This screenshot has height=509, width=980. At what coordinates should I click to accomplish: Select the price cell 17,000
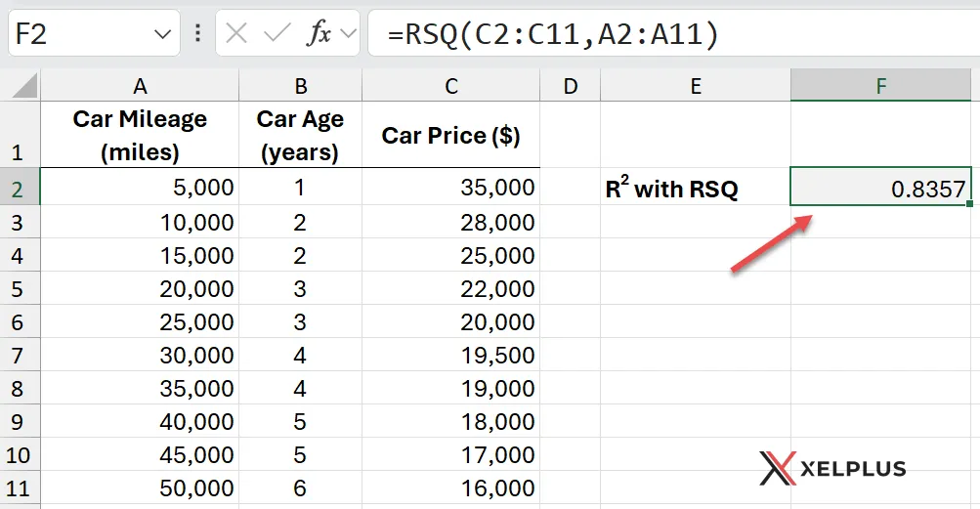coord(451,454)
